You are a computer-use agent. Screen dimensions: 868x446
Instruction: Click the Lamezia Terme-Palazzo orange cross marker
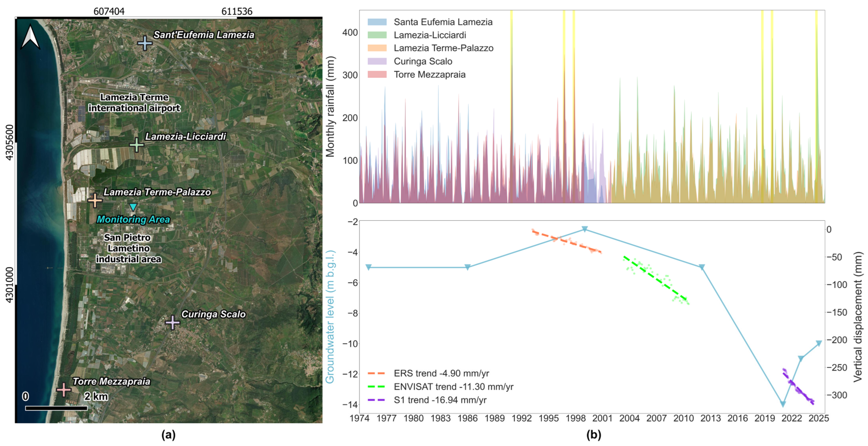click(x=95, y=201)
